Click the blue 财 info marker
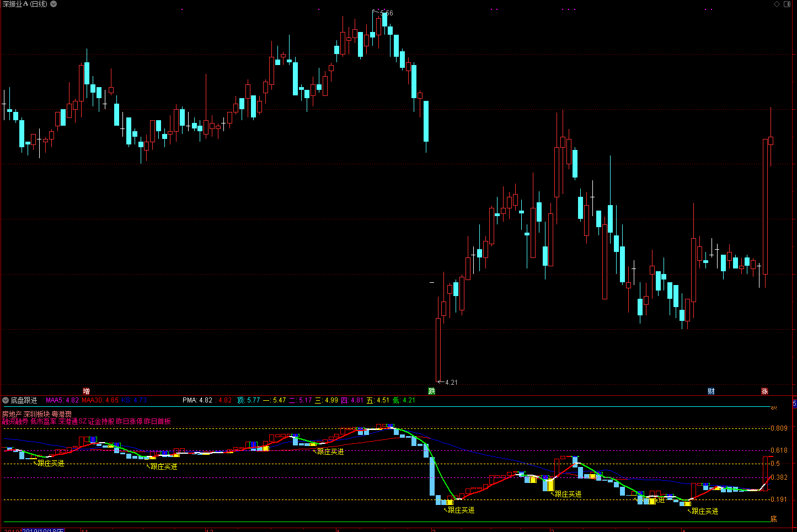Image resolution: width=797 pixels, height=532 pixels. pyautogui.click(x=711, y=391)
